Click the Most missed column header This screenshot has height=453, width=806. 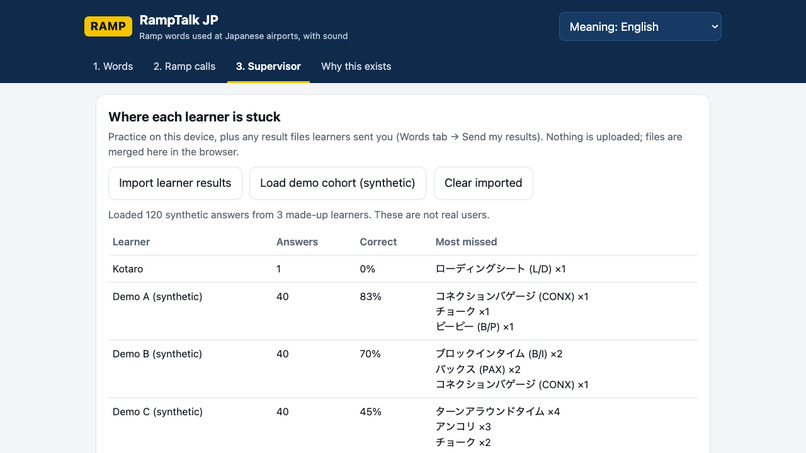click(x=466, y=242)
